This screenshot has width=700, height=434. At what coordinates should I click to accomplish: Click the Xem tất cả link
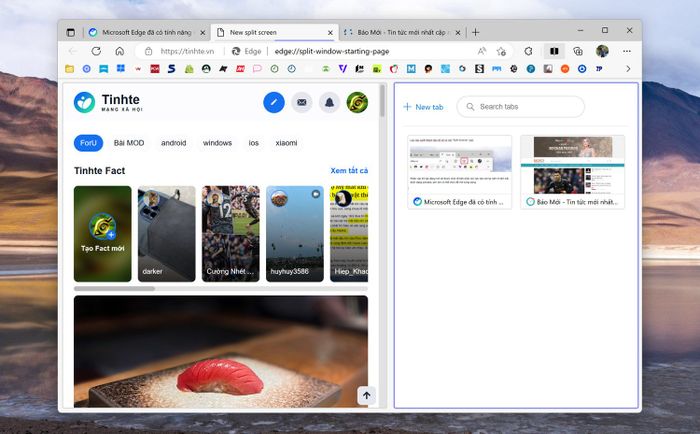tap(349, 171)
